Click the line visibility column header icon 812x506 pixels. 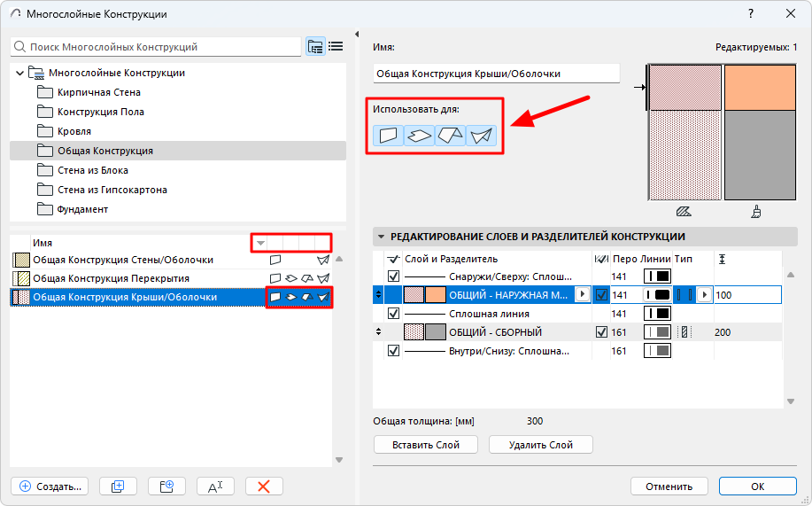(x=601, y=259)
